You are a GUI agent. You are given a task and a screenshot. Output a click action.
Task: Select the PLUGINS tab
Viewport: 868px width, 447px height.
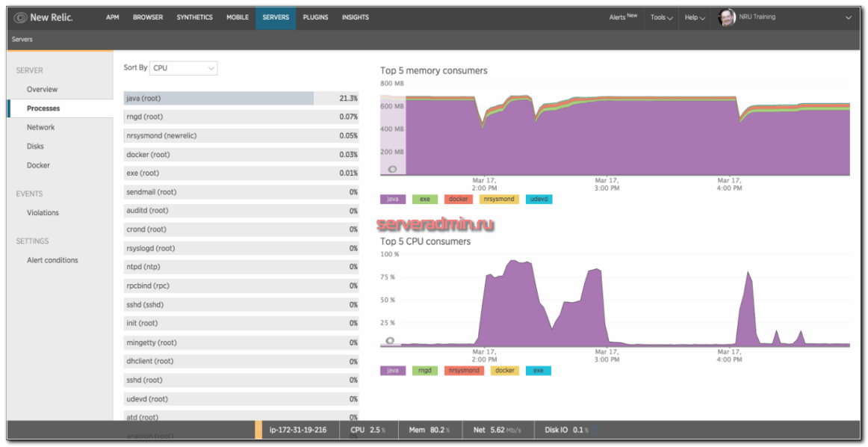click(315, 17)
